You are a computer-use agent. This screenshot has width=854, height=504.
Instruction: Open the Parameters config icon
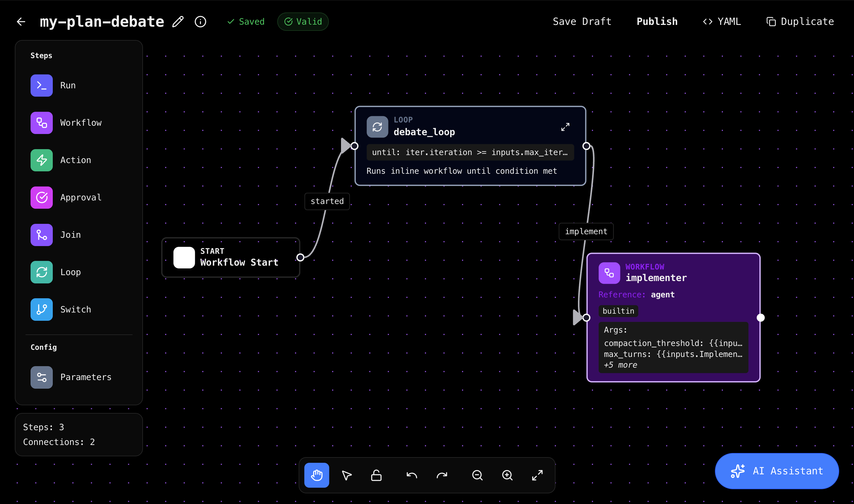tap(42, 377)
